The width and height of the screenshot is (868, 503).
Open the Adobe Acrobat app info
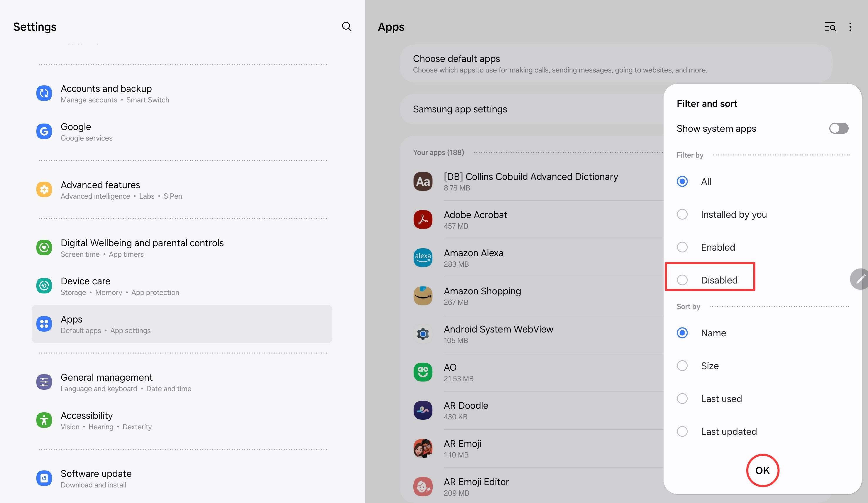[475, 220]
